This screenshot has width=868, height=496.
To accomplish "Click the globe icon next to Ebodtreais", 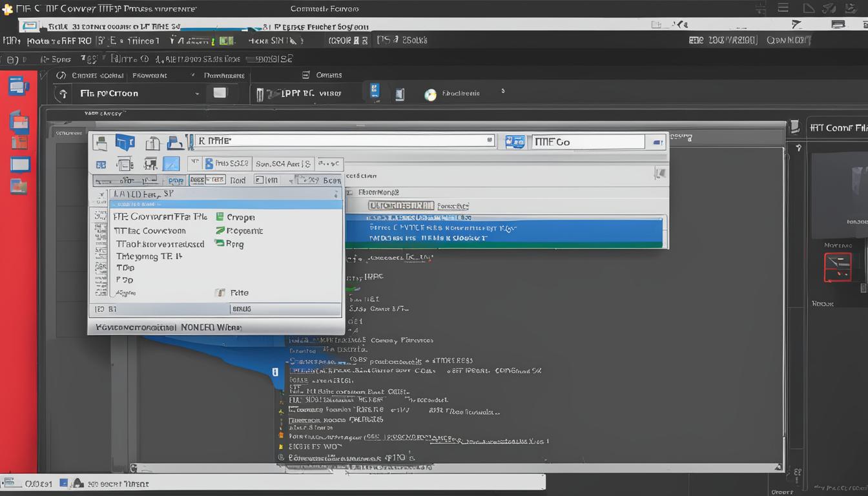I will [x=430, y=94].
